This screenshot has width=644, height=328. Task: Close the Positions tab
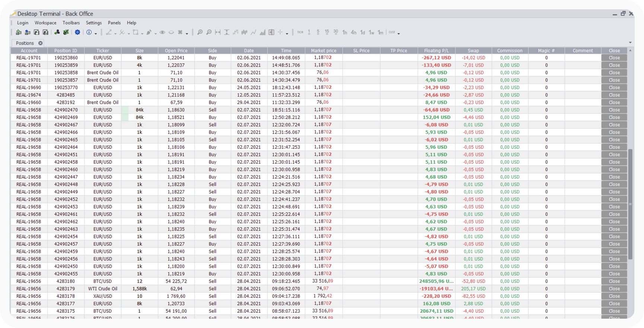click(41, 43)
